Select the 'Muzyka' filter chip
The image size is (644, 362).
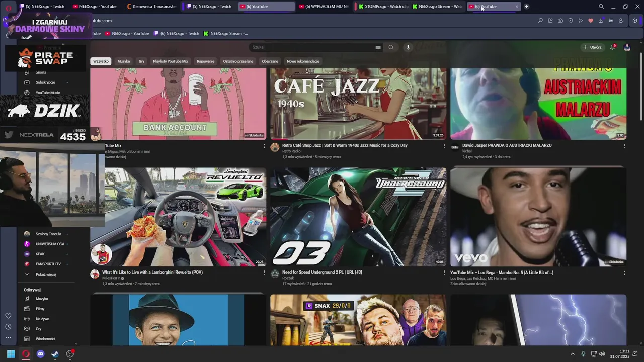(124, 61)
